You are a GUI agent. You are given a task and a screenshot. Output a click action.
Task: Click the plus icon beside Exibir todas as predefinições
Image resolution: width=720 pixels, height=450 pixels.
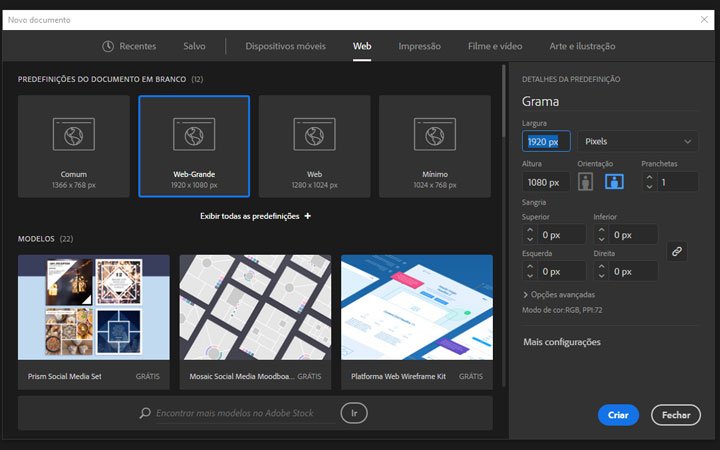(307, 216)
